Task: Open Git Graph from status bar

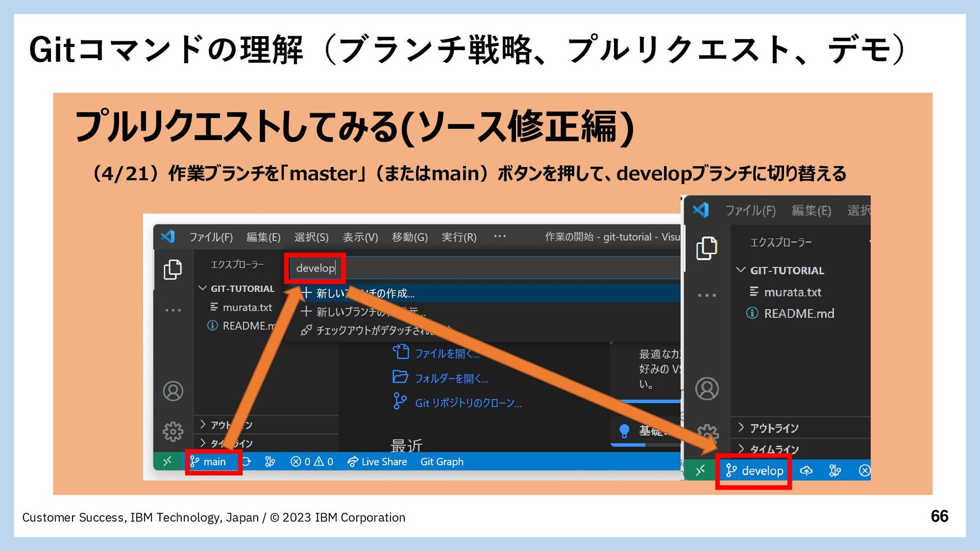Action: (x=442, y=462)
